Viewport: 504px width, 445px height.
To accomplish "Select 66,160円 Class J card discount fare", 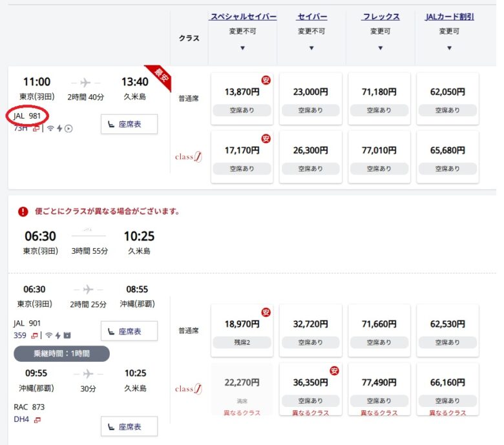I will 448,389.
